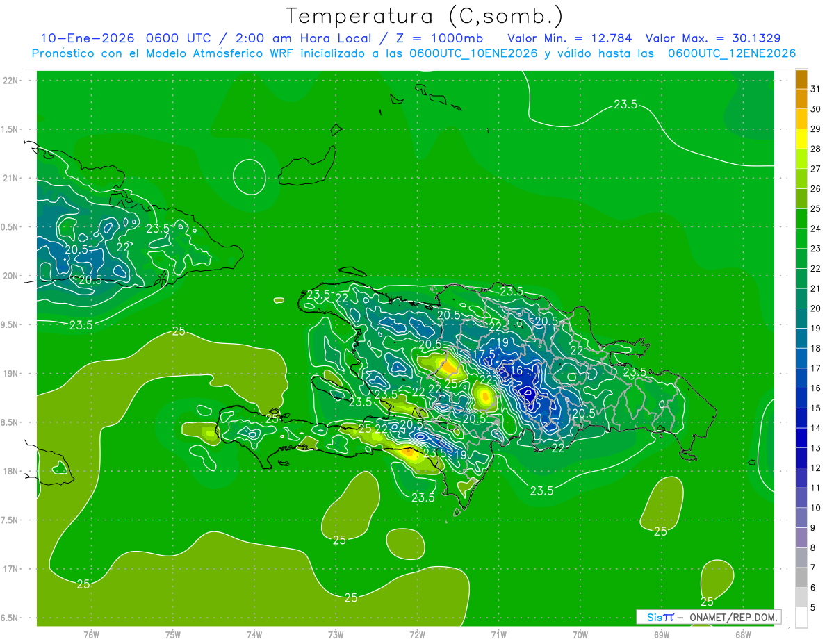Click the '75W' longitude axis label
This screenshot has width=834, height=644.
click(x=172, y=635)
